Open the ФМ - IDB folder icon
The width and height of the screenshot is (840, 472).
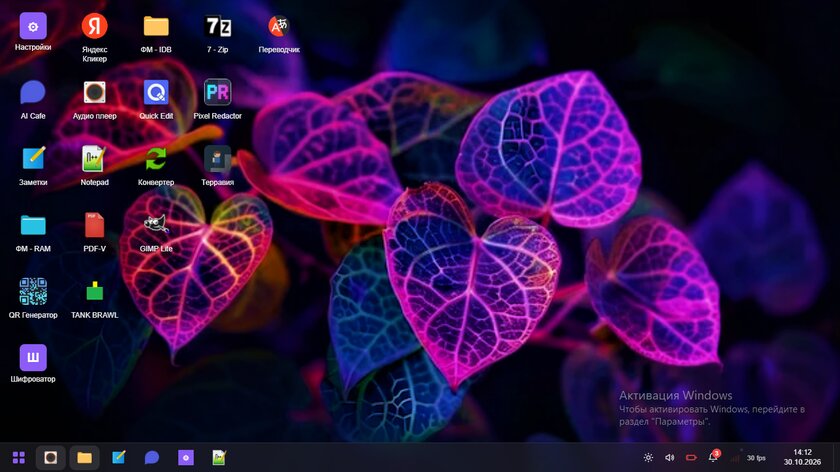coord(156,27)
